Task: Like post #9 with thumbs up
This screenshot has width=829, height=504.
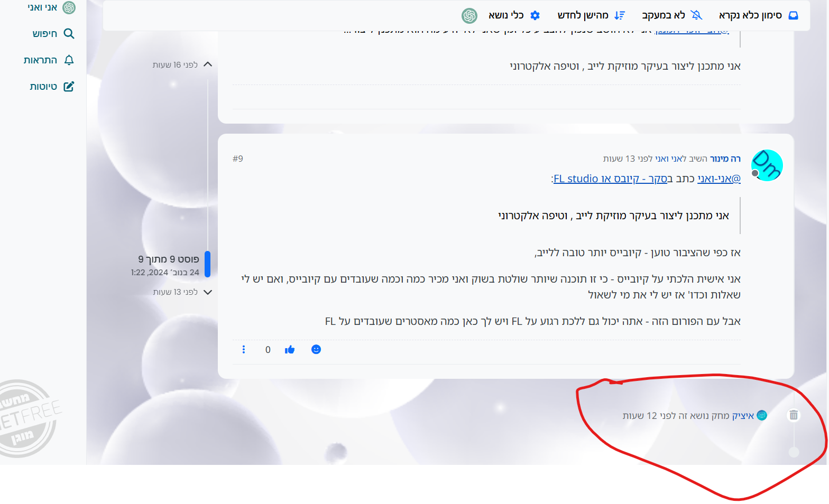Action: click(x=290, y=350)
